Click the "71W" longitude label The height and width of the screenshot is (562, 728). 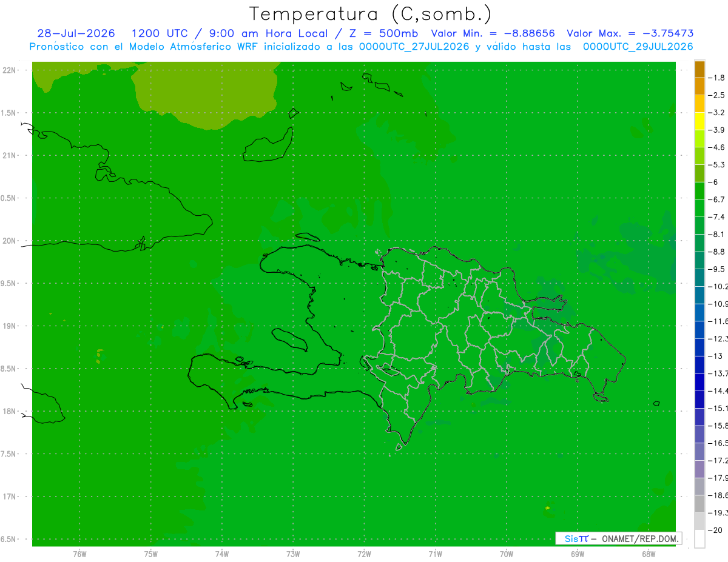tap(435, 554)
